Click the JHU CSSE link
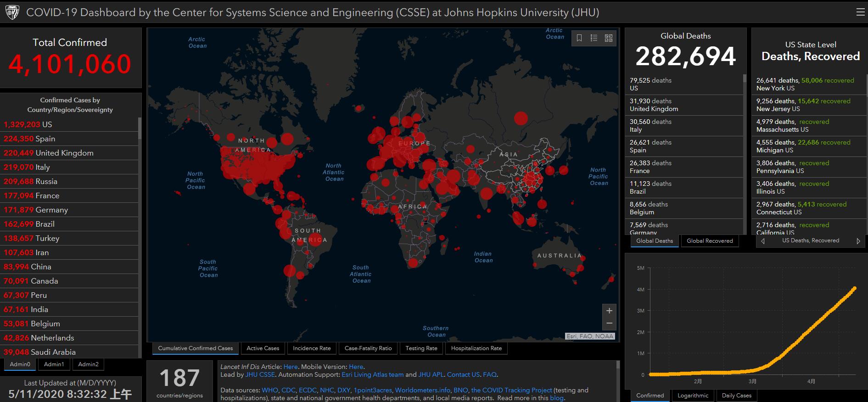This screenshot has width=868, height=402. (260, 374)
